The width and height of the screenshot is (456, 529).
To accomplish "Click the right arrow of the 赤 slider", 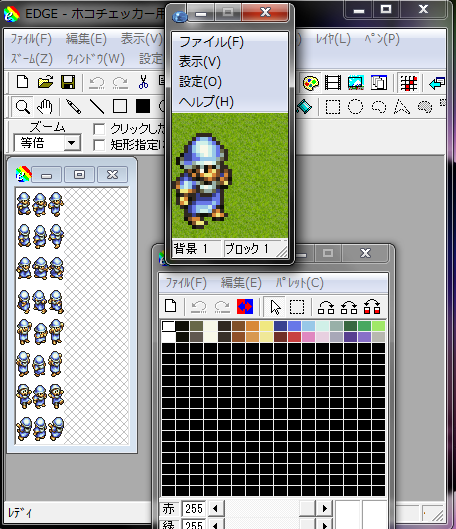I will click(324, 508).
